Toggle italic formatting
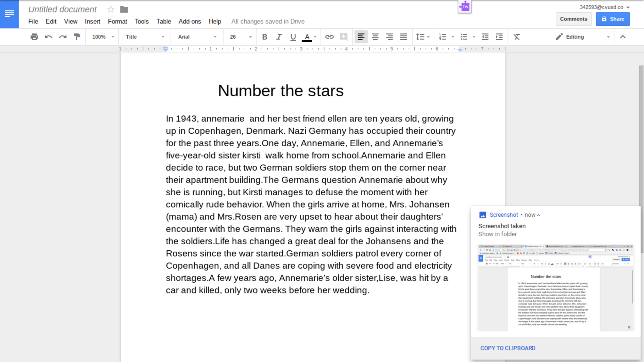Viewport: 644px width, 362px height. point(279,37)
